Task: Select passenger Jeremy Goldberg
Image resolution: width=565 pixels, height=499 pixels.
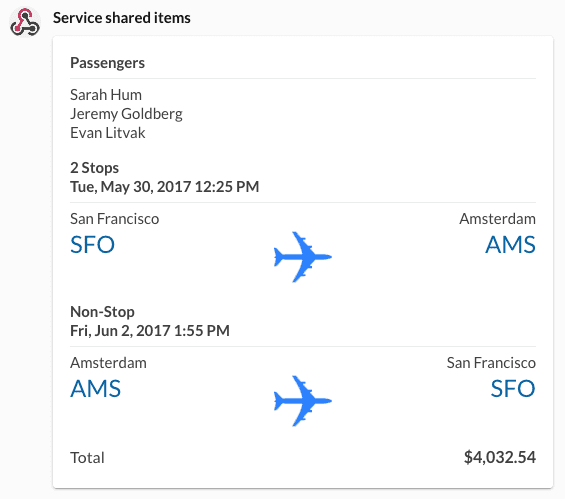Action: (x=126, y=114)
